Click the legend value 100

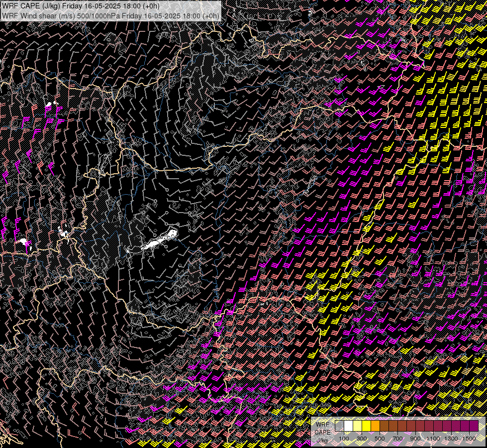click(344, 439)
